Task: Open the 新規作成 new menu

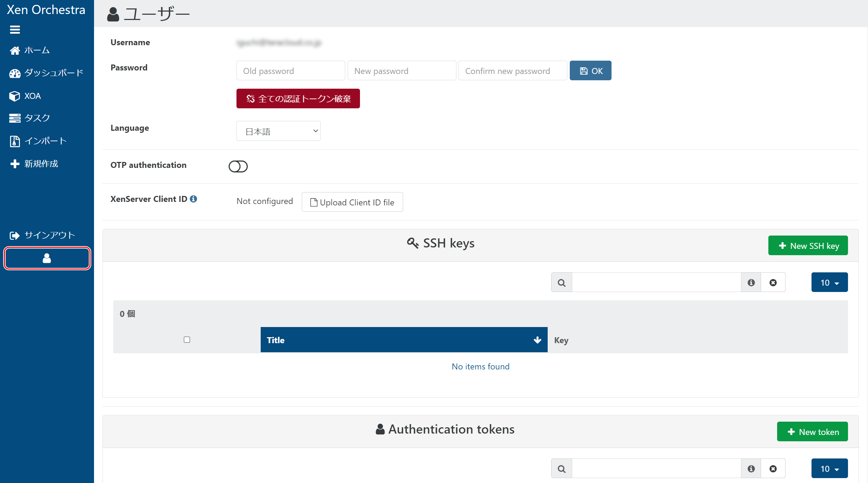Action: pyautogui.click(x=34, y=164)
